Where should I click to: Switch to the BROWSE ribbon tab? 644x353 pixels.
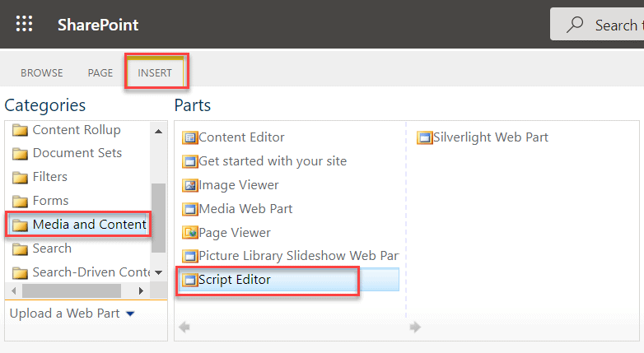(x=42, y=73)
